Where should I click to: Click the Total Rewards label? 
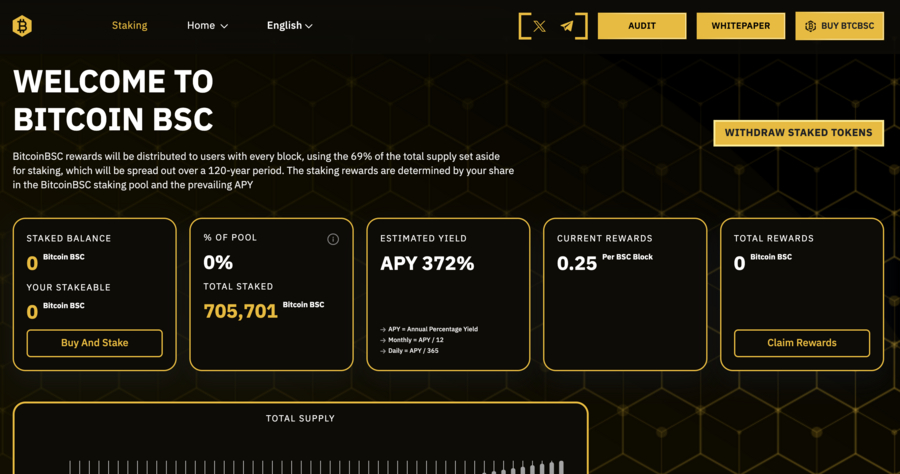point(774,238)
